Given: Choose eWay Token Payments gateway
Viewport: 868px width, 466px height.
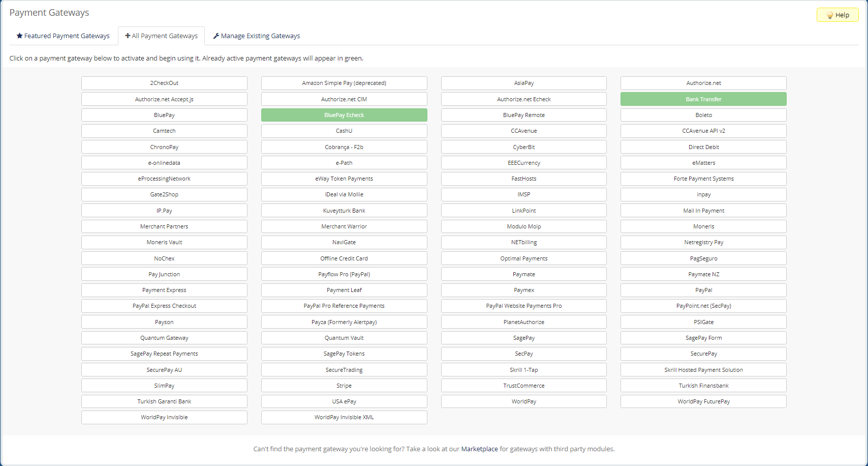Looking at the screenshot, I should click(x=344, y=179).
